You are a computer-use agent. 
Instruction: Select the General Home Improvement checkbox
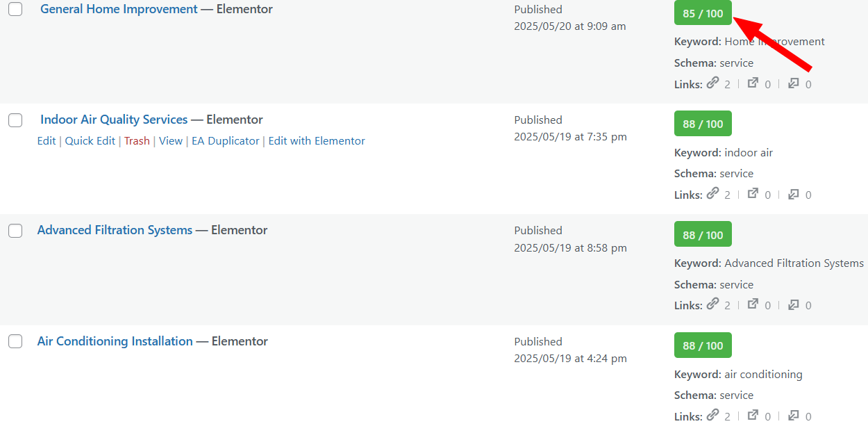tap(15, 10)
